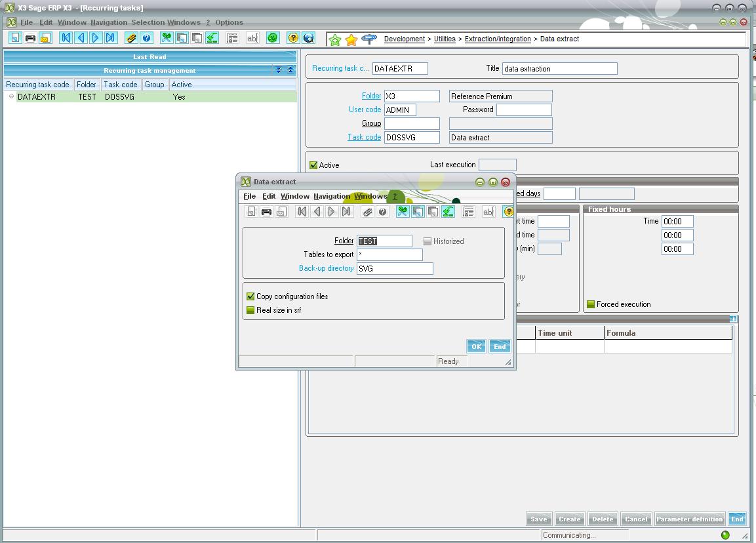Screen dimensions: 756x543
Task: Click the plus expander above the Formula table
Action: (x=733, y=319)
